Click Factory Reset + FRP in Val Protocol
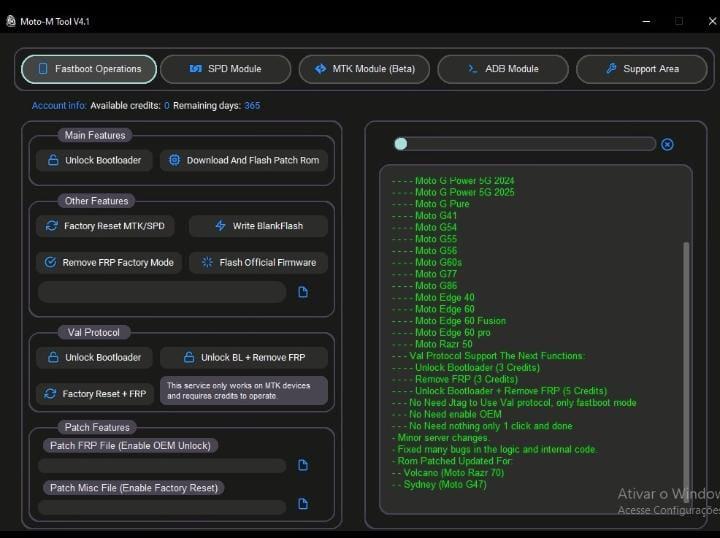720x538 pixels. point(95,394)
